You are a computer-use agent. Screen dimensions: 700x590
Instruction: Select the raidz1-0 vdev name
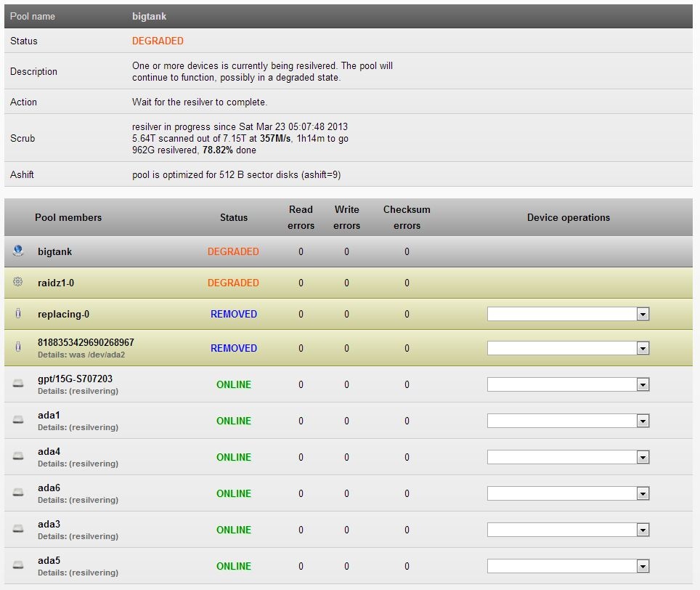coord(56,283)
